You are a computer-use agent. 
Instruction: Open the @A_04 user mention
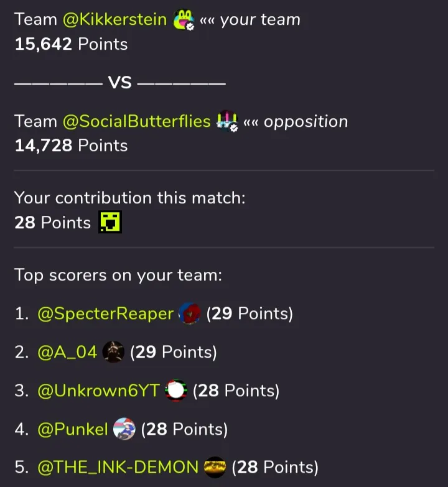67,353
